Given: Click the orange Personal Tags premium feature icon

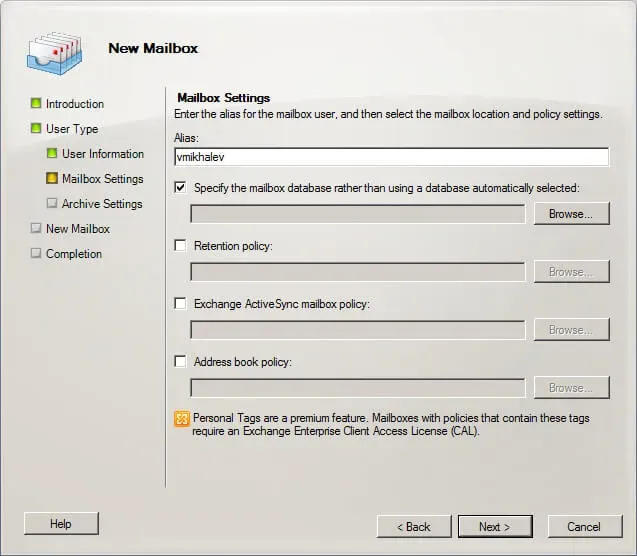Looking at the screenshot, I should [x=182, y=419].
